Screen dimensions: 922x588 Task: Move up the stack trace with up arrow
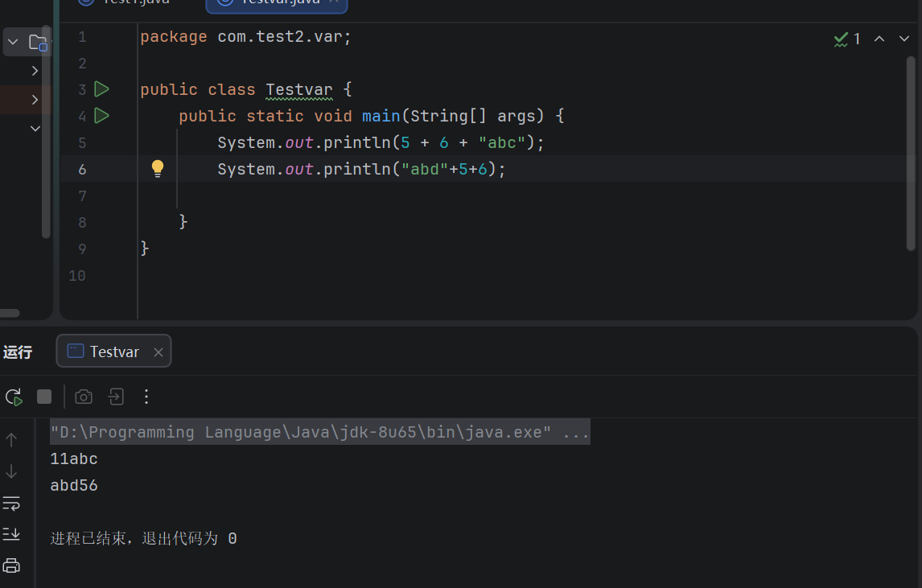[11, 440]
